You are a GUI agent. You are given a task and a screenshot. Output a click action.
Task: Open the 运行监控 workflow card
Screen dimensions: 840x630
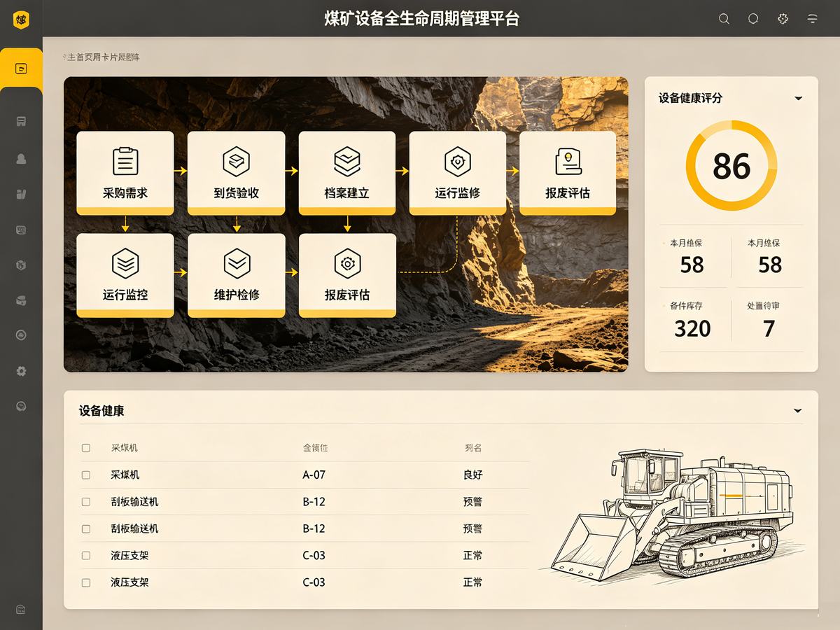[x=125, y=275]
